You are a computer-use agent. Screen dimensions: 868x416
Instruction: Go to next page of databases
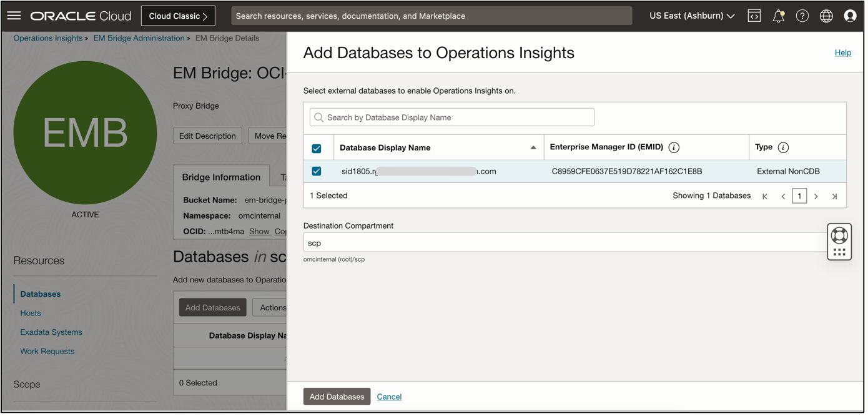pyautogui.click(x=816, y=196)
